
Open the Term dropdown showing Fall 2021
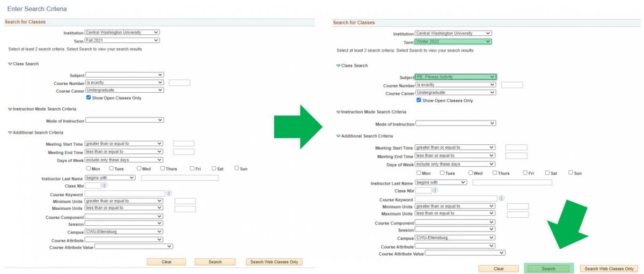pos(122,40)
